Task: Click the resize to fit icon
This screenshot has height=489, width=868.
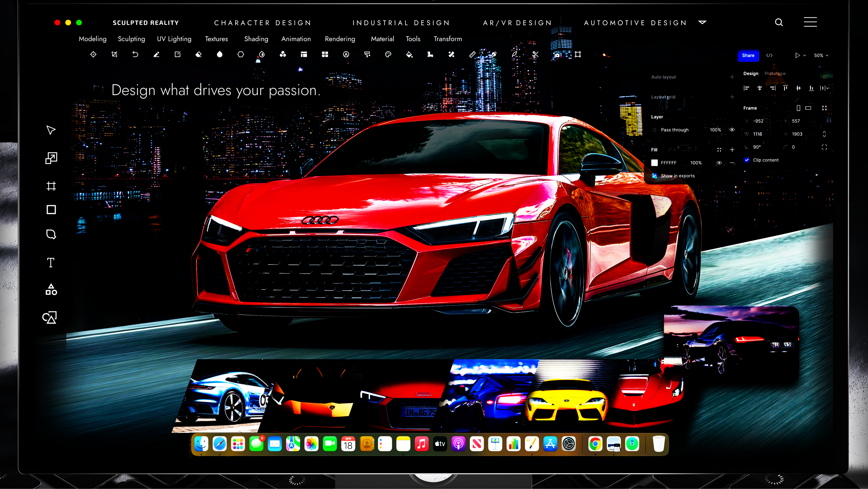Action: click(824, 108)
